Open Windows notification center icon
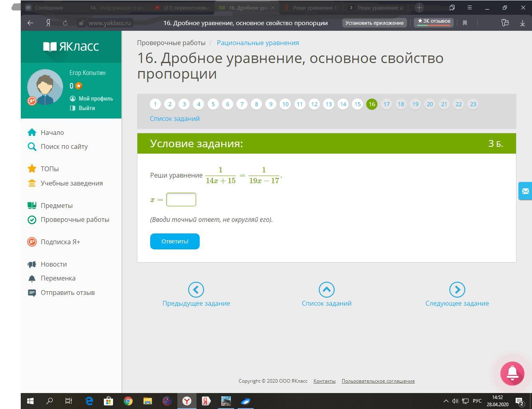 [x=519, y=401]
